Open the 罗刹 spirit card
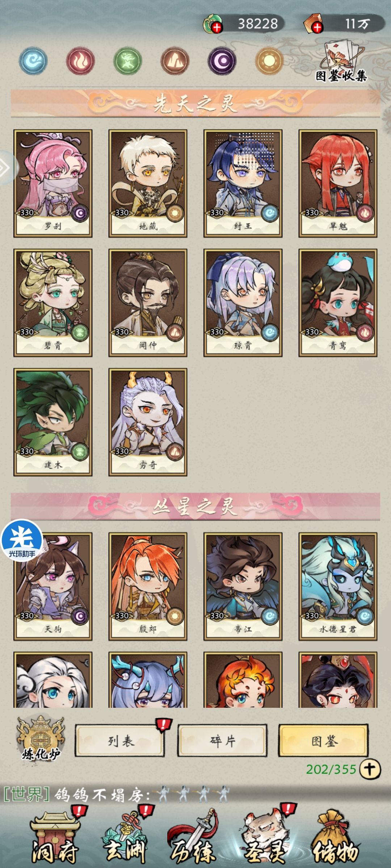This screenshot has height=868, width=391. pos(53,183)
